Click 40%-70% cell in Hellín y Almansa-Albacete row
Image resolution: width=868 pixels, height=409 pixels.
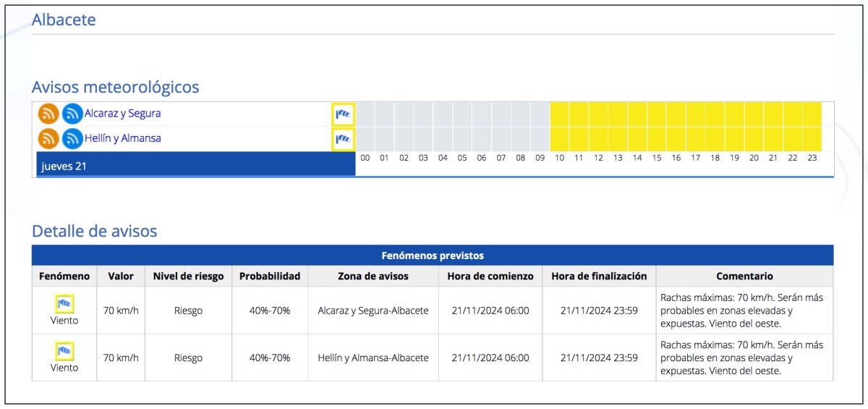coord(270,358)
